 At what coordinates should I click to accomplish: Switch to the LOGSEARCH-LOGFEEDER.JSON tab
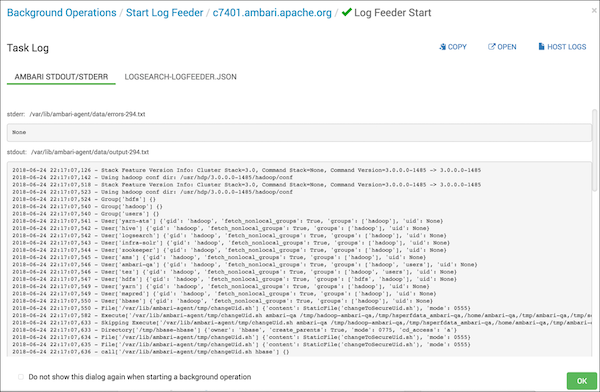coord(180,77)
